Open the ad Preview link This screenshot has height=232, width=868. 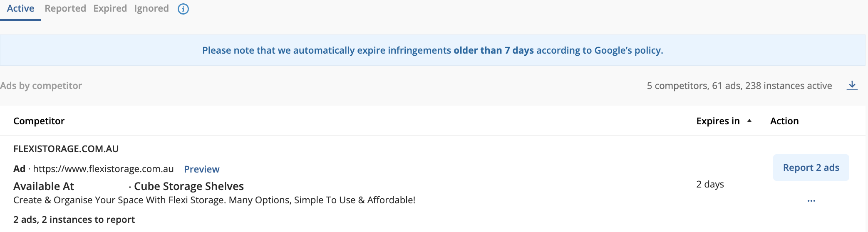(x=201, y=169)
